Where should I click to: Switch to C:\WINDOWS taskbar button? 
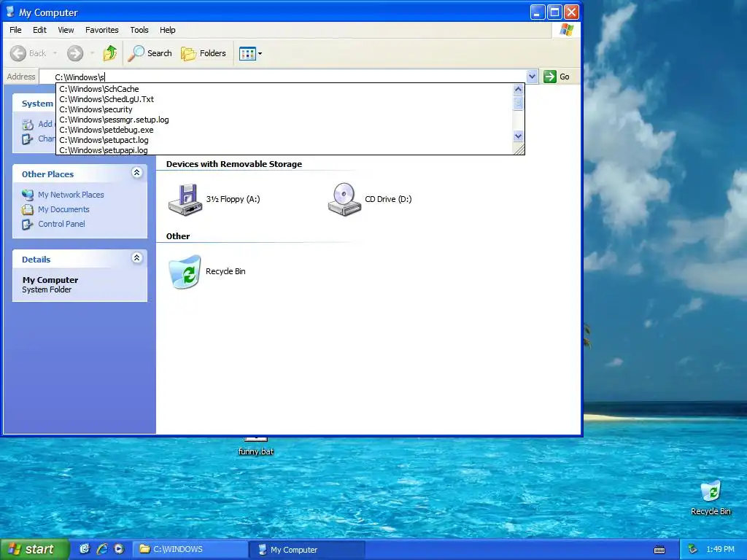(x=190, y=549)
